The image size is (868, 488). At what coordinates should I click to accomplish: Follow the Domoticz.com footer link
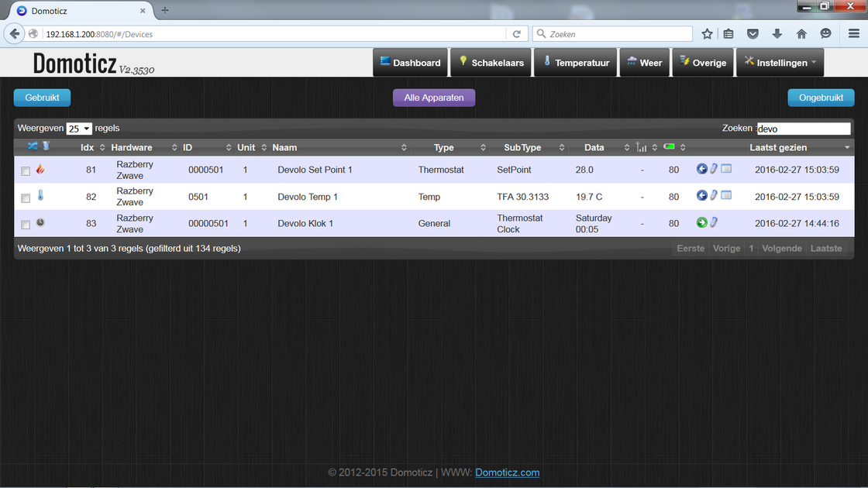click(507, 473)
